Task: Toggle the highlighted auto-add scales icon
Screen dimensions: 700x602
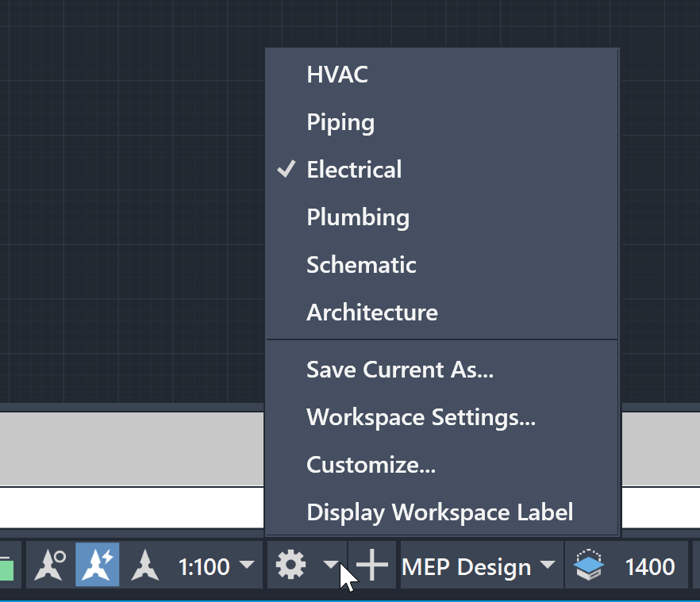Action: pyautogui.click(x=97, y=566)
